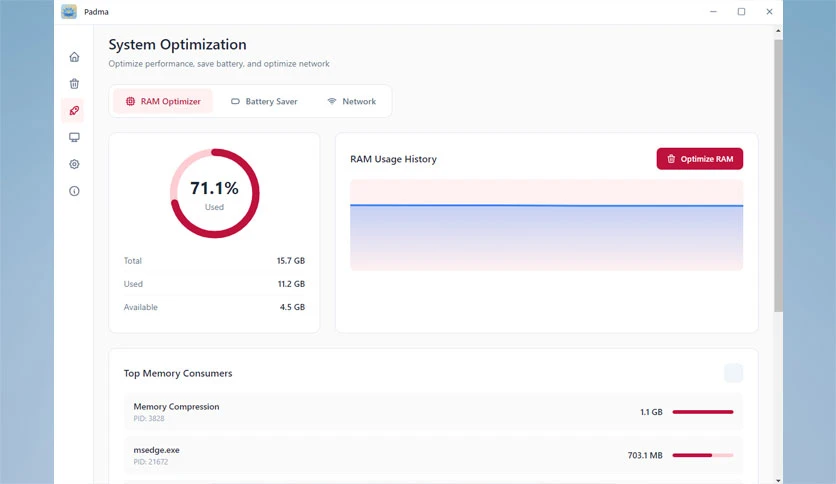Select the msedge.exe process row
The image size is (836, 484).
[x=433, y=455]
